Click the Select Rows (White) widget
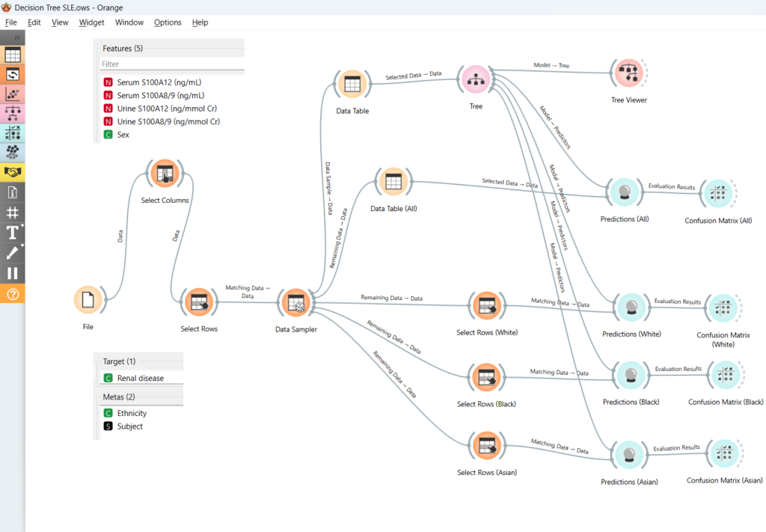Screen dimensions: 766x532 pos(487,305)
